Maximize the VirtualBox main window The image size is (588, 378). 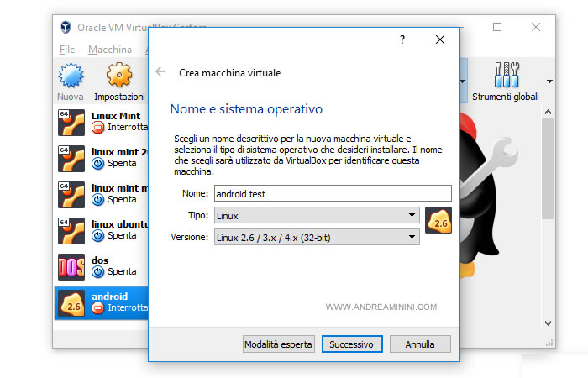[497, 27]
